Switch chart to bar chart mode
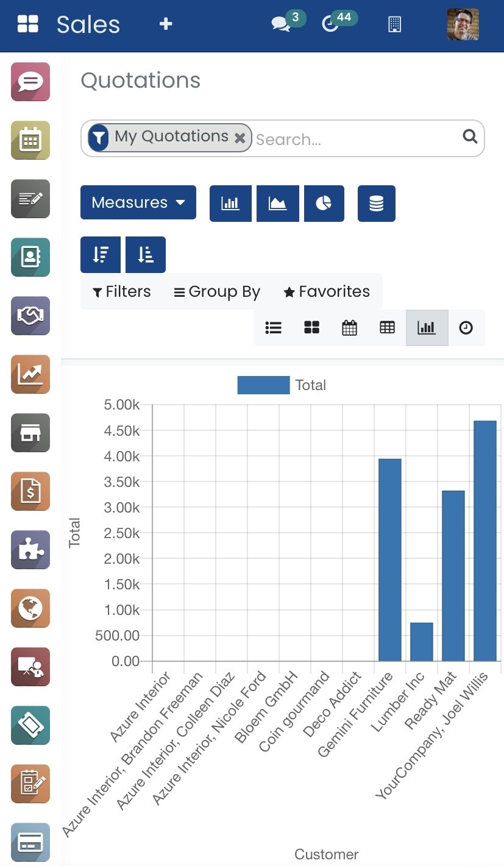This screenshot has width=504, height=866. [x=230, y=204]
